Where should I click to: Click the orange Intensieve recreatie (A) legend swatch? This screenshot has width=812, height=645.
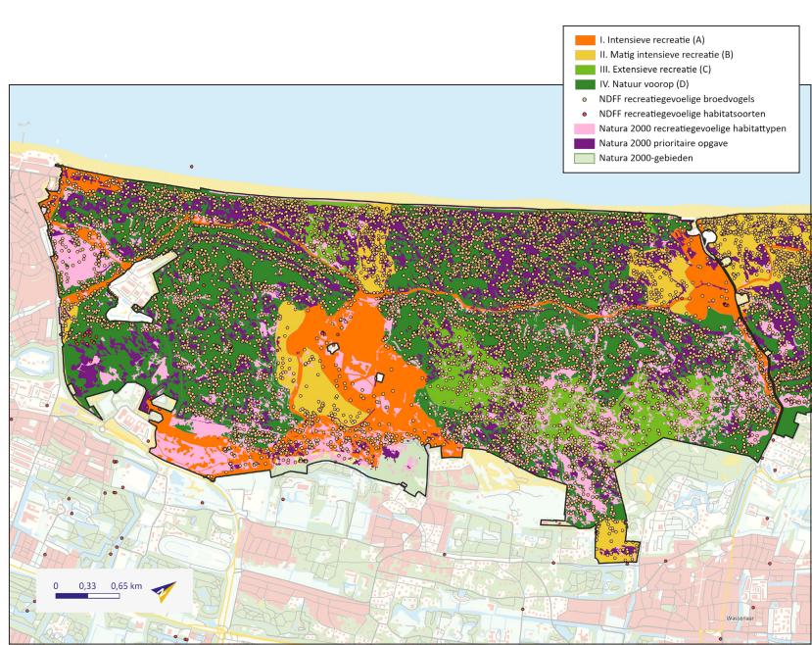click(x=584, y=40)
